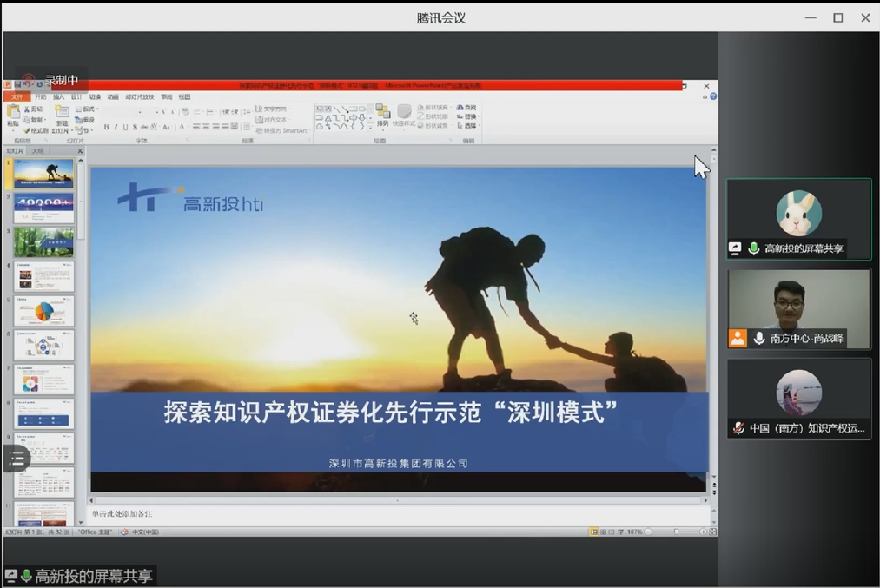Toggle bold formatting (B)
The image size is (880, 588).
coord(106,128)
